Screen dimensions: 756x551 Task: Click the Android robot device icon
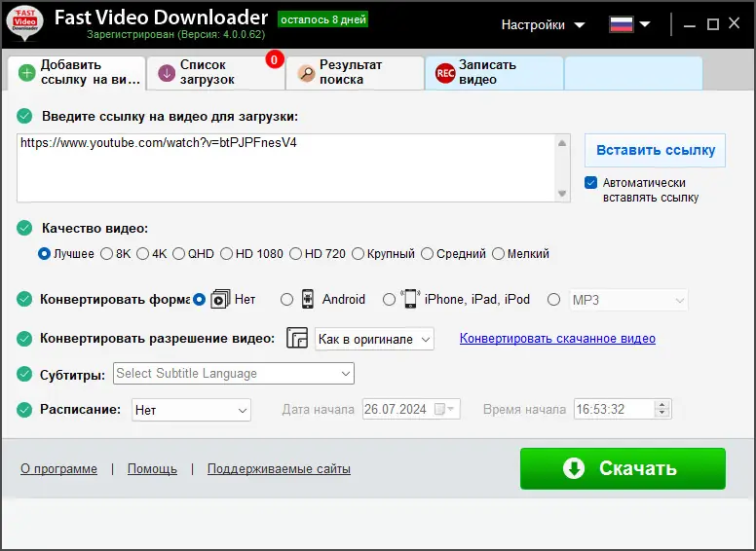coord(307,299)
